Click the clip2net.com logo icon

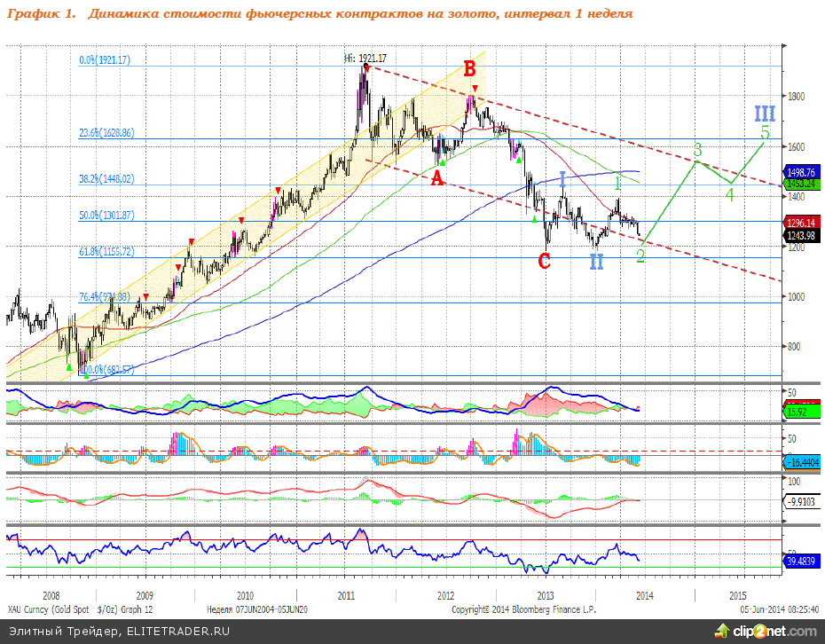pos(720,631)
